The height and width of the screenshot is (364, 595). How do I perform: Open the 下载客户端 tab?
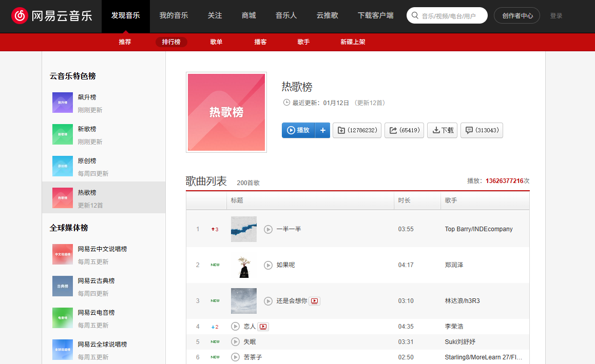click(376, 15)
